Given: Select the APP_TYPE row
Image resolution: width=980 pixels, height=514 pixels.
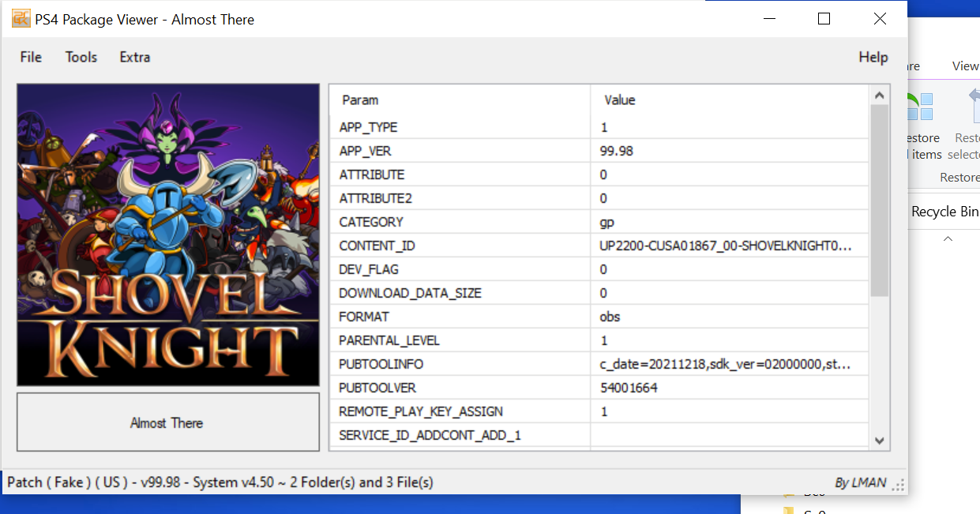Looking at the screenshot, I should (599, 127).
